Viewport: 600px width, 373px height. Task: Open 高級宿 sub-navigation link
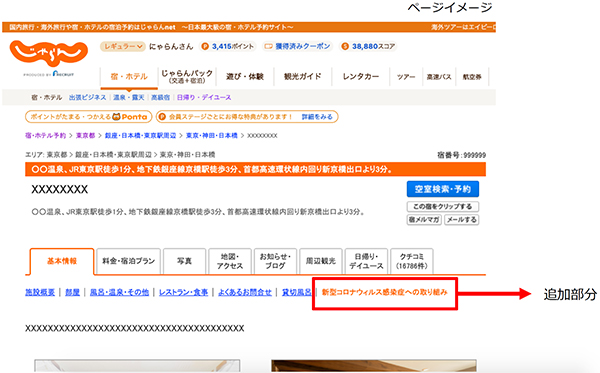point(160,98)
